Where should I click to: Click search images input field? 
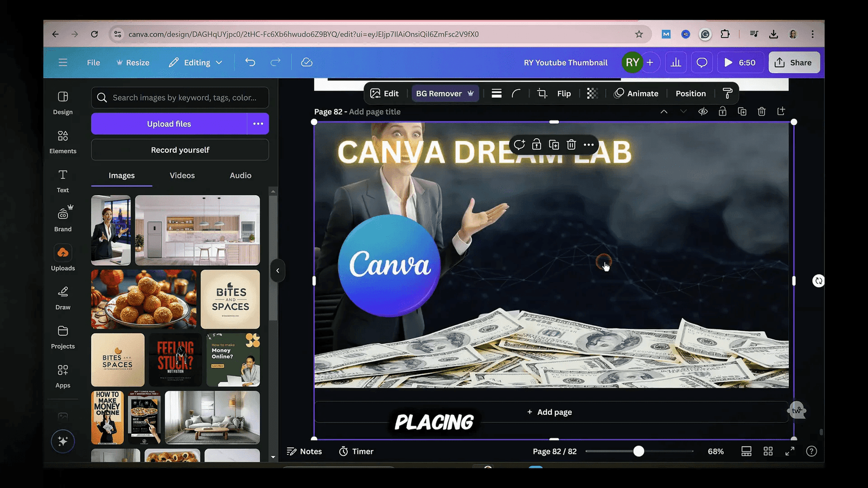tap(180, 98)
